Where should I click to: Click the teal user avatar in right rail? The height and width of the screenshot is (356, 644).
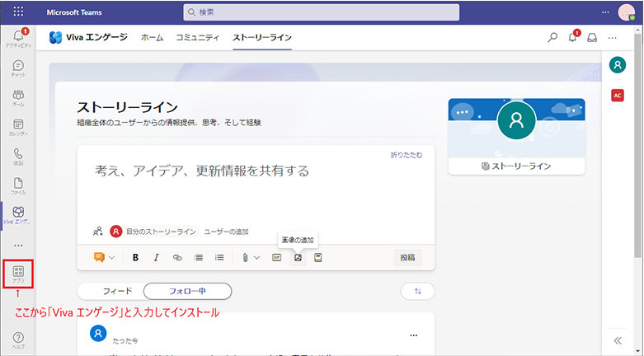point(618,65)
